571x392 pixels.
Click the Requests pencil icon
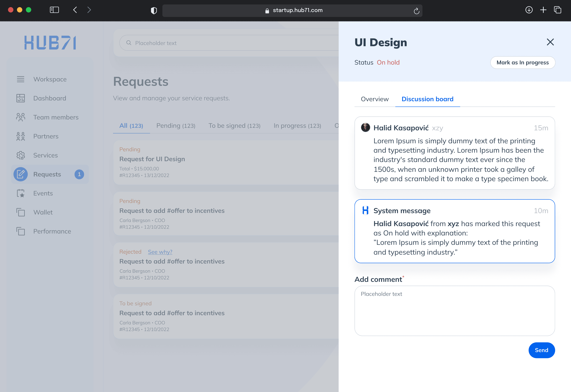coord(21,174)
